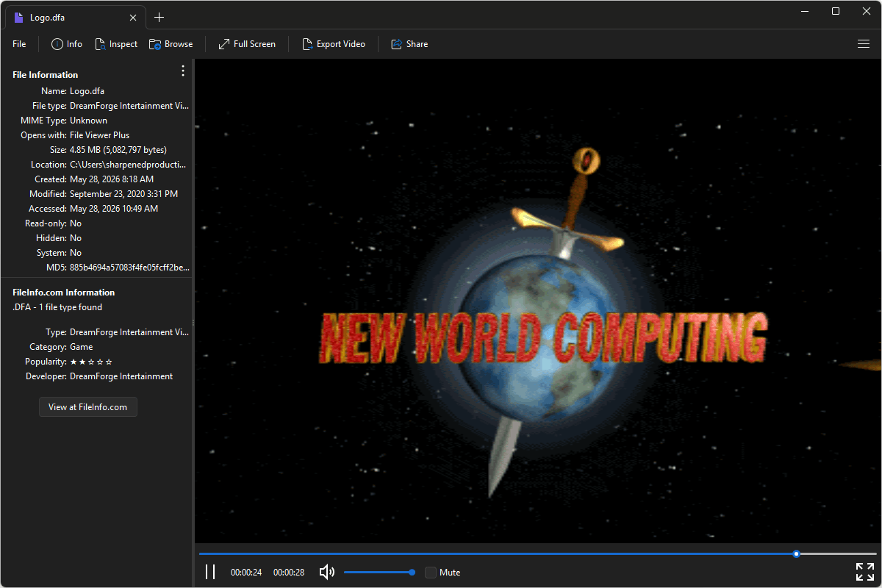Click the Location path value
Screen dimensions: 882x588
click(128, 165)
